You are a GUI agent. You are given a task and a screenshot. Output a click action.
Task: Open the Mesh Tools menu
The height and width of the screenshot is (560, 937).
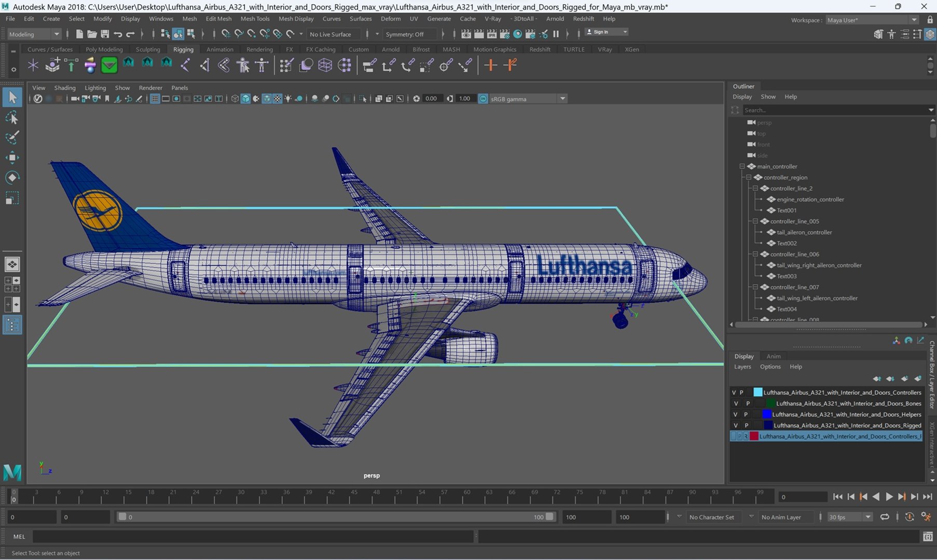(255, 19)
